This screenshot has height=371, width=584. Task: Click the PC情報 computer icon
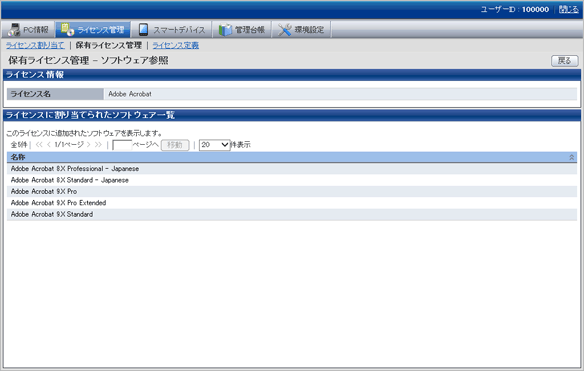pos(14,30)
